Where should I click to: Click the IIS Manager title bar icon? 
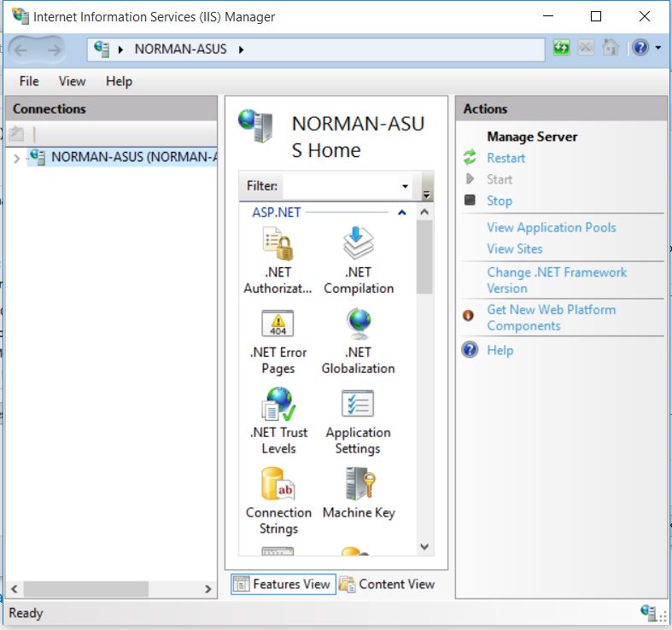[20, 16]
